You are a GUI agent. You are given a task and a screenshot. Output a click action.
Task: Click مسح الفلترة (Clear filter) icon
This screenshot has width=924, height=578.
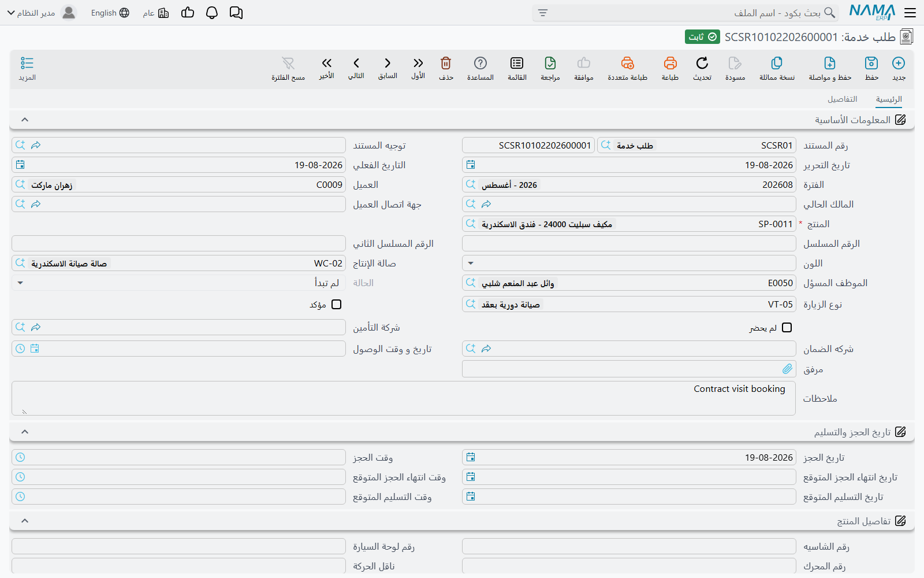click(288, 63)
